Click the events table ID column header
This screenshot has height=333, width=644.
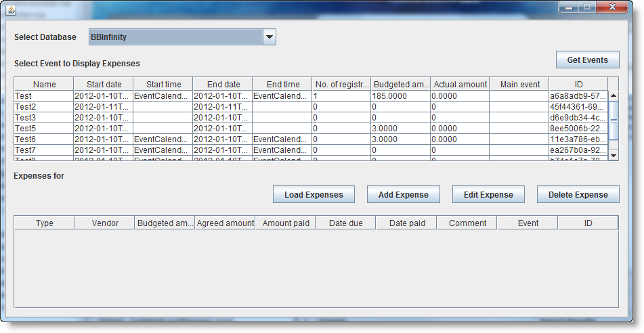578,84
